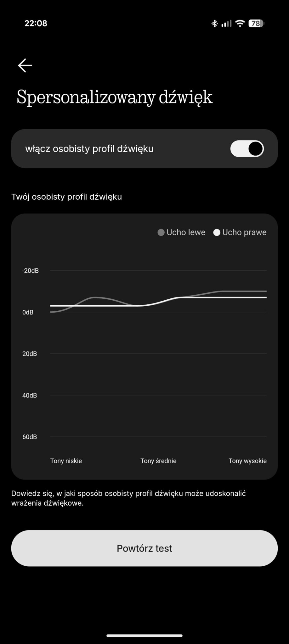Tap the Ucho prawe legend dot

[217, 232]
